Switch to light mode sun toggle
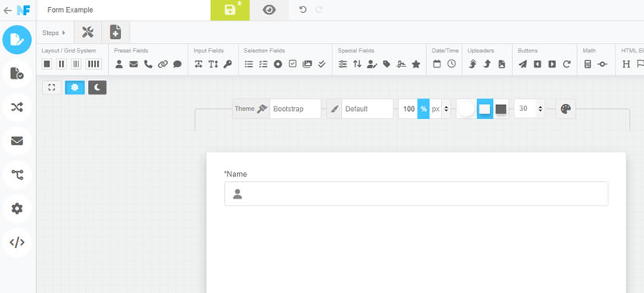 click(75, 87)
